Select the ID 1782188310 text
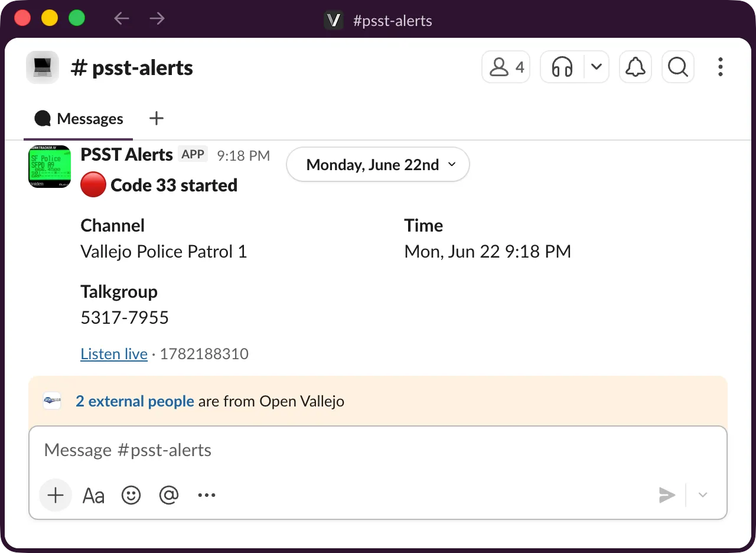Image resolution: width=756 pixels, height=553 pixels. [204, 354]
